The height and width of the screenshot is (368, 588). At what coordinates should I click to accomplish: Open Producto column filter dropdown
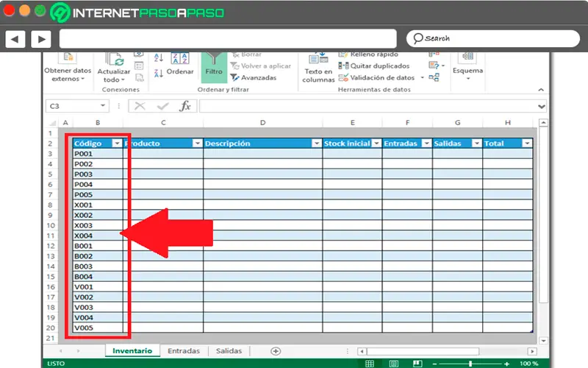[197, 144]
